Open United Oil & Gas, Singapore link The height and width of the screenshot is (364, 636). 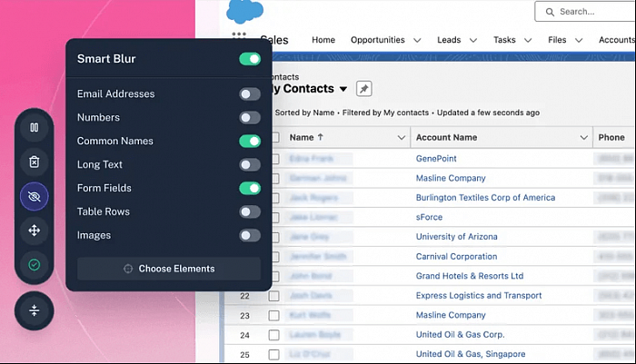click(471, 354)
